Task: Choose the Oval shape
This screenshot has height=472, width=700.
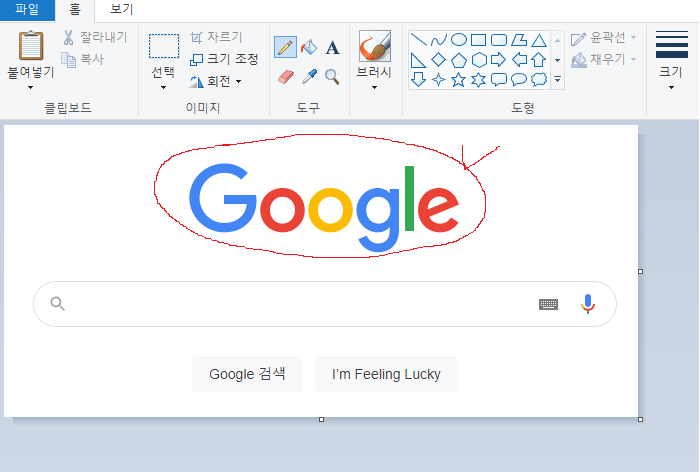Action: (458, 40)
